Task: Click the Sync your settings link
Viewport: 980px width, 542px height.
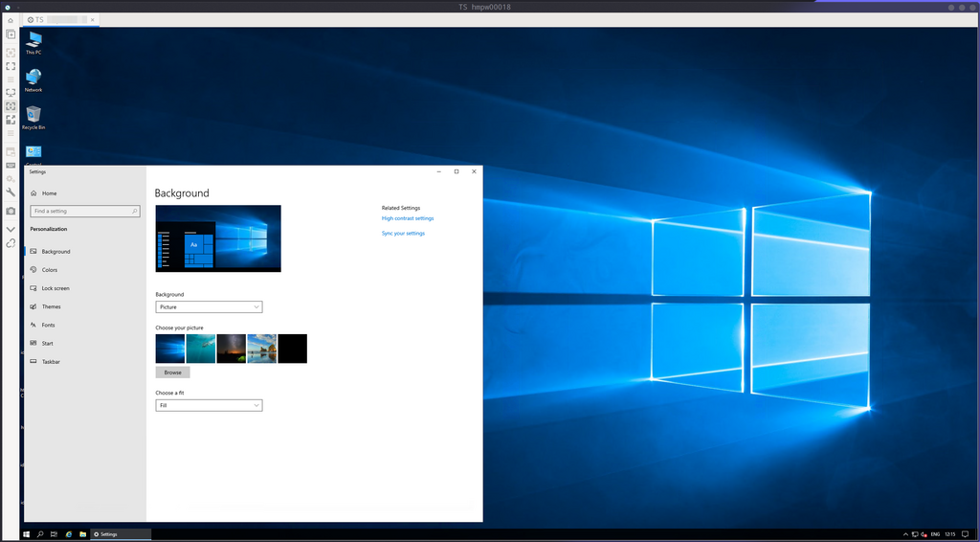Action: tap(403, 234)
